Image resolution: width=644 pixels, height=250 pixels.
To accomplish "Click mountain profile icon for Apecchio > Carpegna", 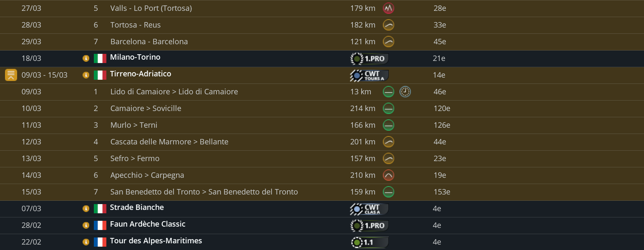I will pos(388,175).
